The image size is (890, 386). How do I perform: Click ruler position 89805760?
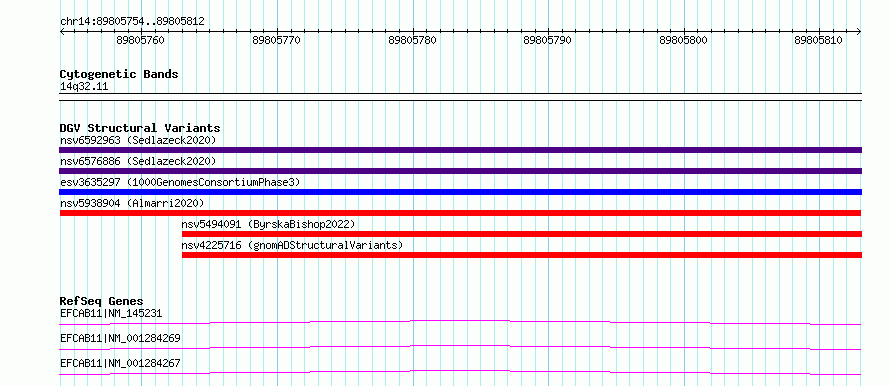pos(141,40)
